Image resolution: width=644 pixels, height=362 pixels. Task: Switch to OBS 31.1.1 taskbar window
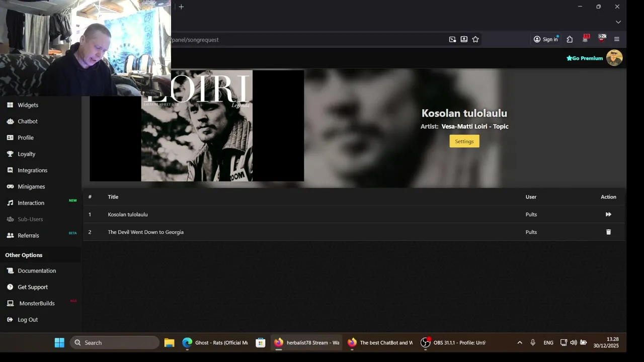click(453, 342)
